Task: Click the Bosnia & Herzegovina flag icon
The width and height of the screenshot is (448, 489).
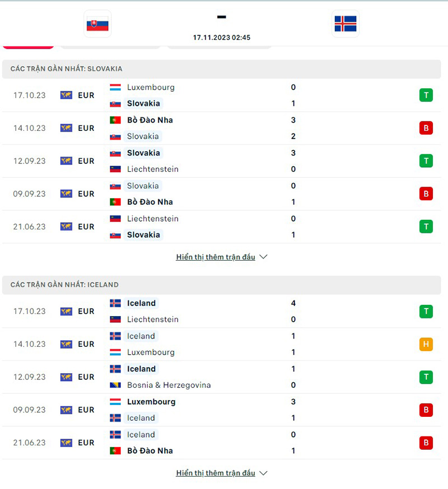Action: 115,385
